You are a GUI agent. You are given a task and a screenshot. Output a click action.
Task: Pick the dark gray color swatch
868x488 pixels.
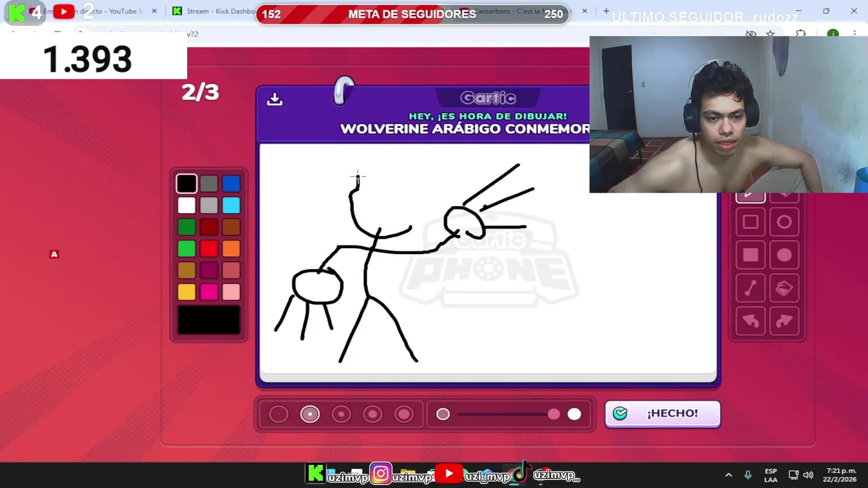pyautogui.click(x=209, y=184)
